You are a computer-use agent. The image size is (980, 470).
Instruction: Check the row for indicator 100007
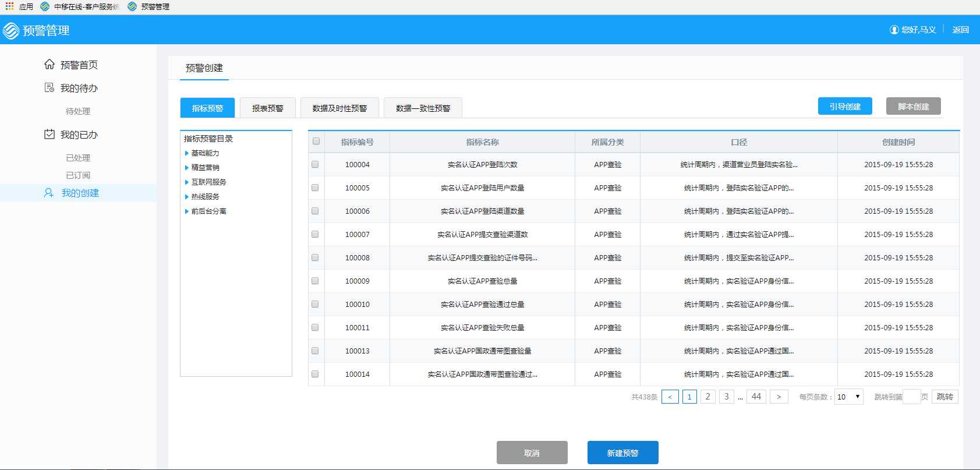315,234
